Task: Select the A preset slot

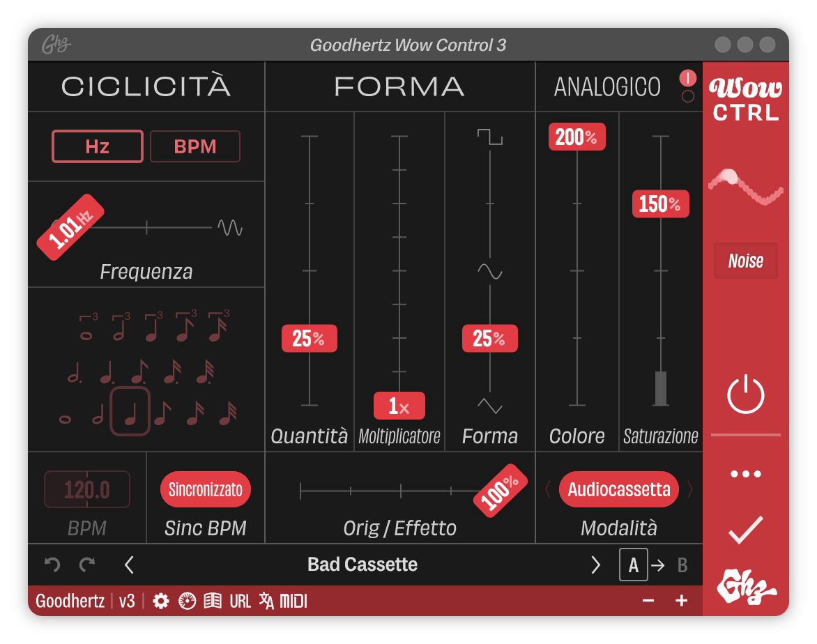Action: [x=633, y=565]
